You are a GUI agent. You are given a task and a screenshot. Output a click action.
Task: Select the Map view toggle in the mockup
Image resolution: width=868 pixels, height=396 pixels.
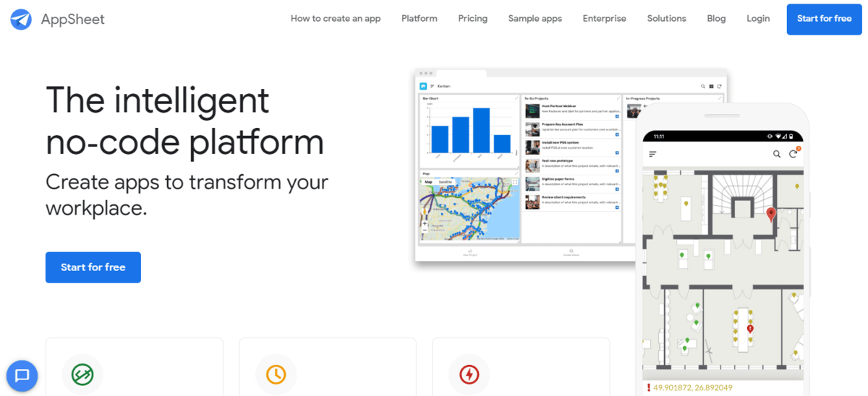[x=428, y=181]
